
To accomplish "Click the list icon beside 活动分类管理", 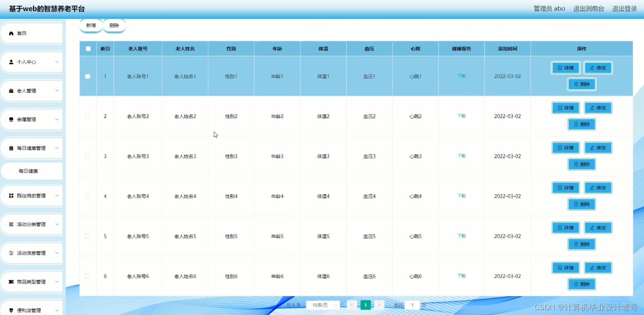I will coord(11,225).
